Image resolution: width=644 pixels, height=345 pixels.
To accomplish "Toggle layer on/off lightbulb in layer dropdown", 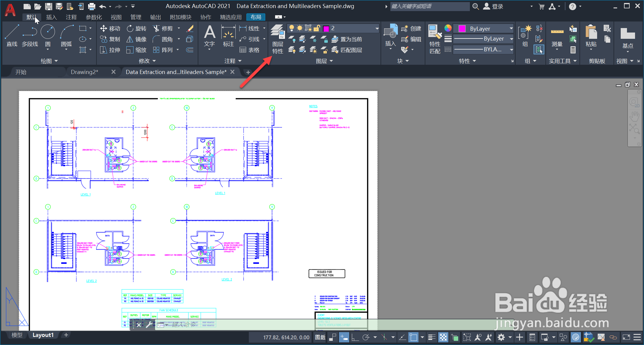I will (292, 28).
